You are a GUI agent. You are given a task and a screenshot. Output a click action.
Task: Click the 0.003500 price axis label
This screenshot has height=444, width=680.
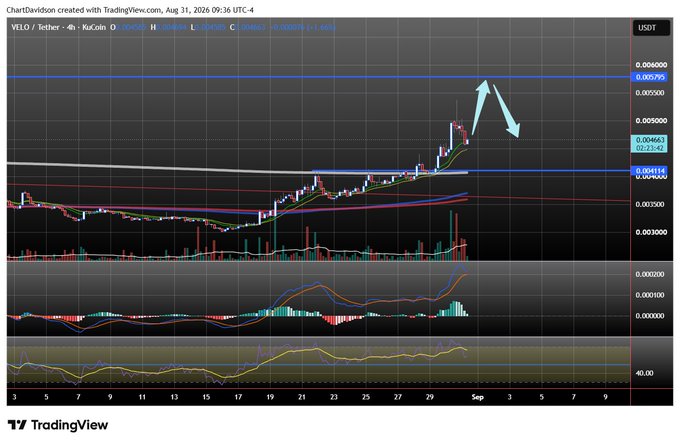[650, 204]
